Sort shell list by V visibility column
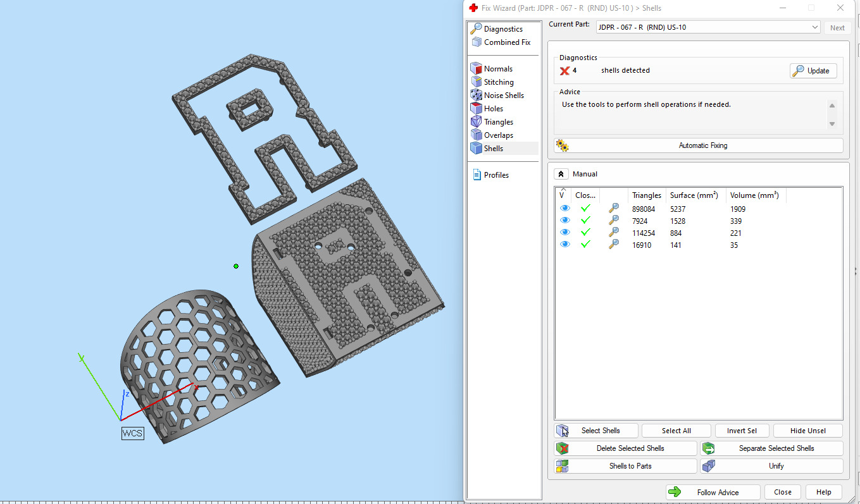Screen dimensions: 860x504 point(563,195)
